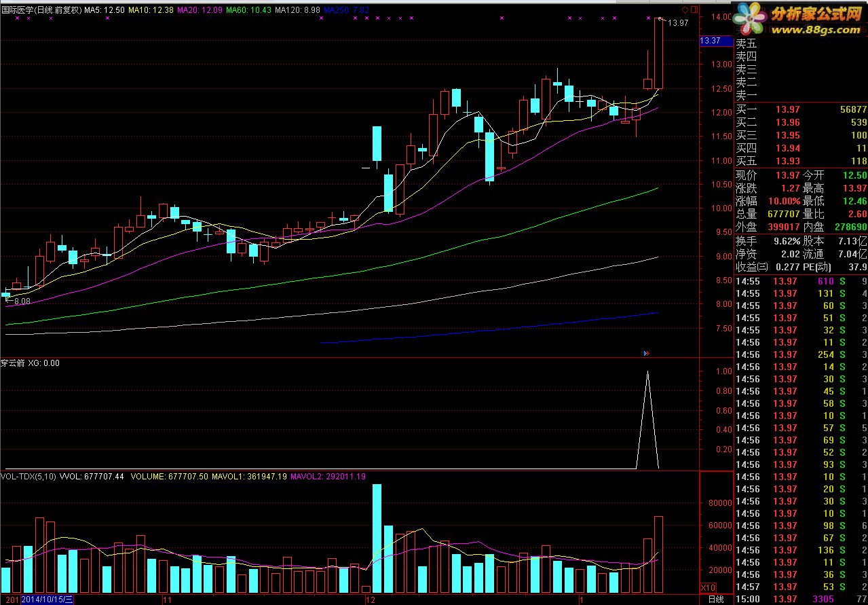This screenshot has width=868, height=605.
Task: Select the 14:57 tick row with volume 53
Action: click(801, 587)
